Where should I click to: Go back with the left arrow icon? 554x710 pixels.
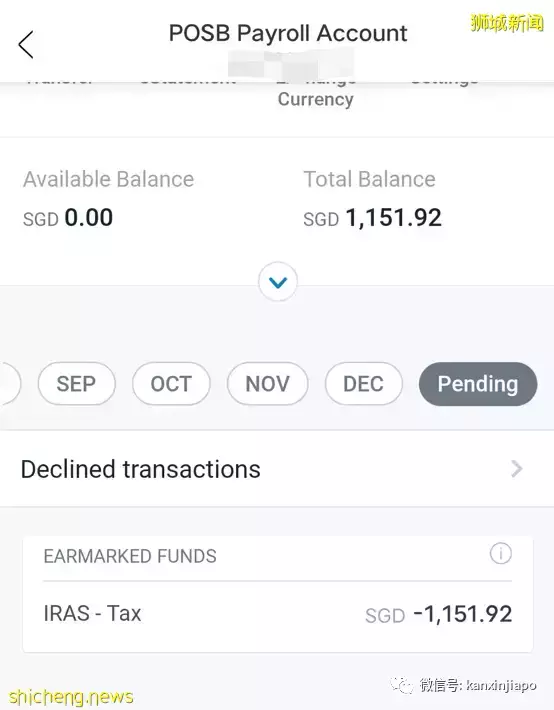coord(26,44)
